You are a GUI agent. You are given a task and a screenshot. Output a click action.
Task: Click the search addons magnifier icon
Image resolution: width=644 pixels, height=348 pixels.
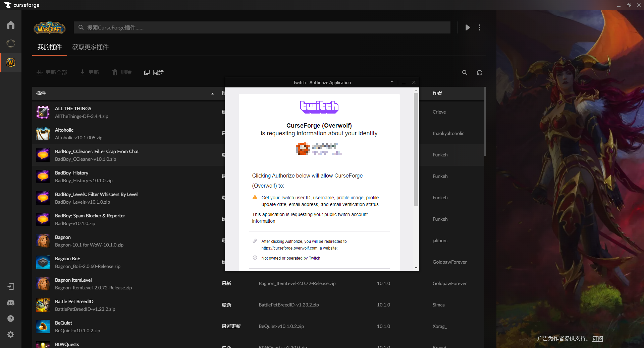click(465, 73)
